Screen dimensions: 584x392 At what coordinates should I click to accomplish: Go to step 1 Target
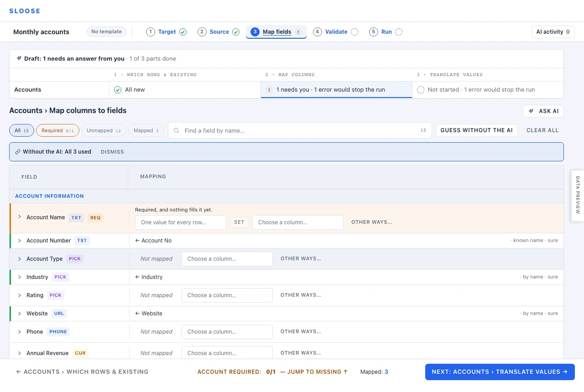click(166, 32)
